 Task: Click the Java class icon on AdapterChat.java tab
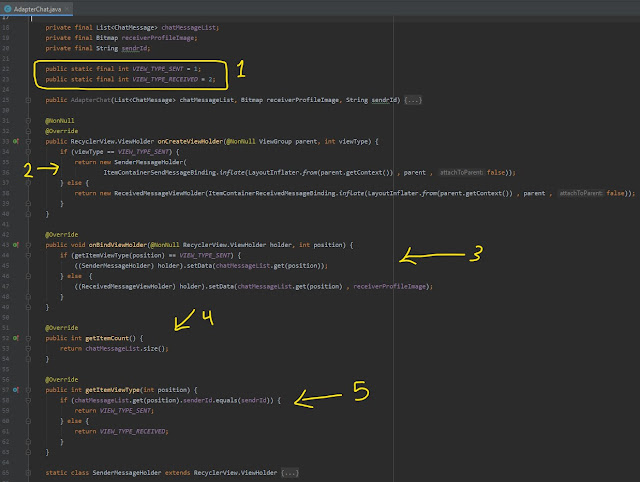[x=9, y=7]
